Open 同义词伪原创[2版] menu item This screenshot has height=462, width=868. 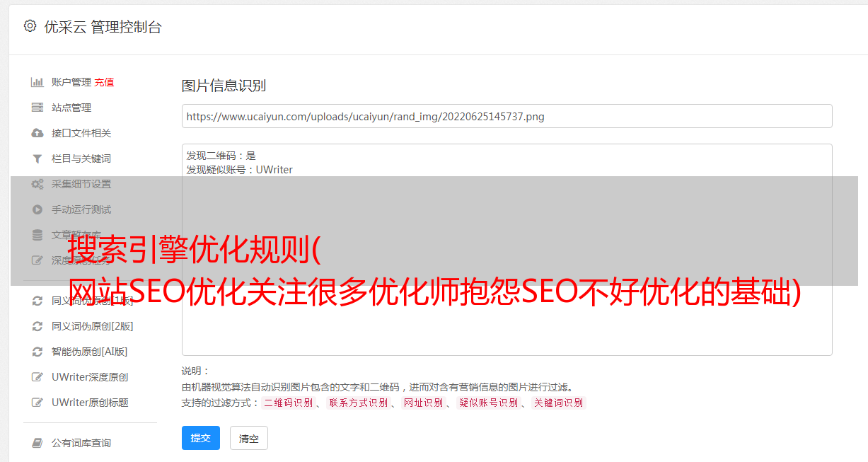click(x=93, y=326)
